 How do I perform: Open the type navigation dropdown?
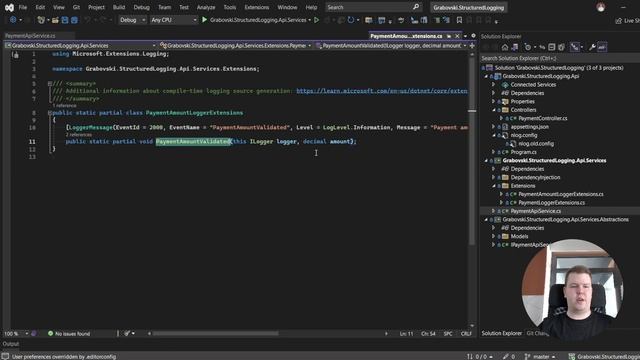309,46
